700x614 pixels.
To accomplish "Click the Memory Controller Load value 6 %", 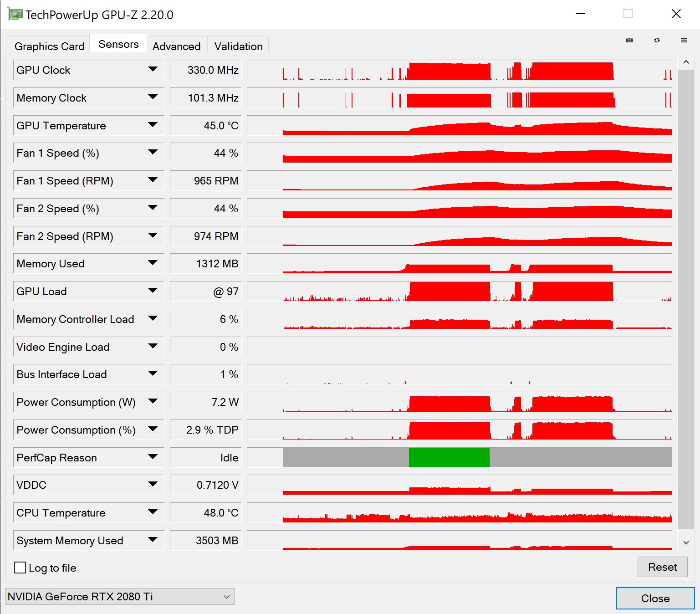I will tap(206, 319).
